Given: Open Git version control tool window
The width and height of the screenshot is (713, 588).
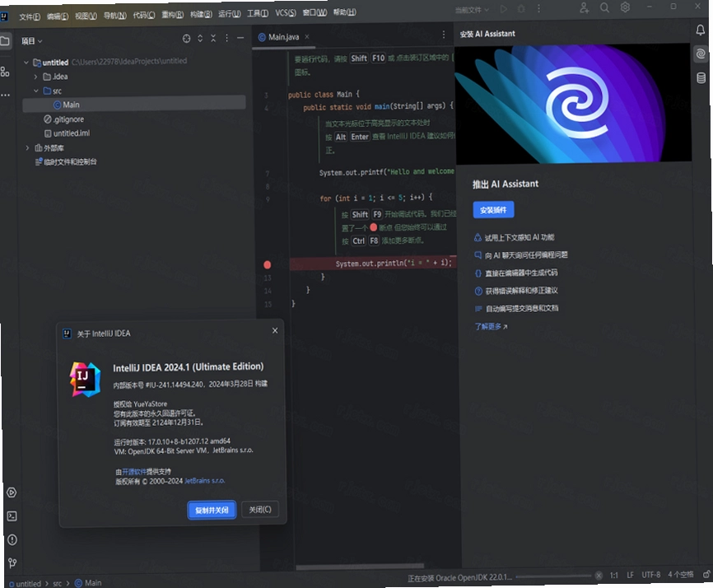Looking at the screenshot, I should point(12,563).
